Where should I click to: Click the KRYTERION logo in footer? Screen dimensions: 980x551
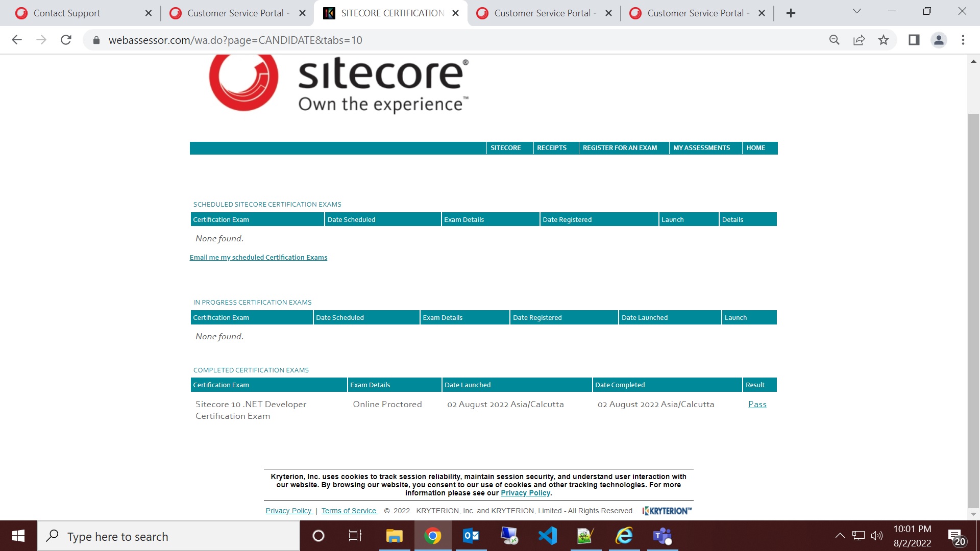[666, 511]
